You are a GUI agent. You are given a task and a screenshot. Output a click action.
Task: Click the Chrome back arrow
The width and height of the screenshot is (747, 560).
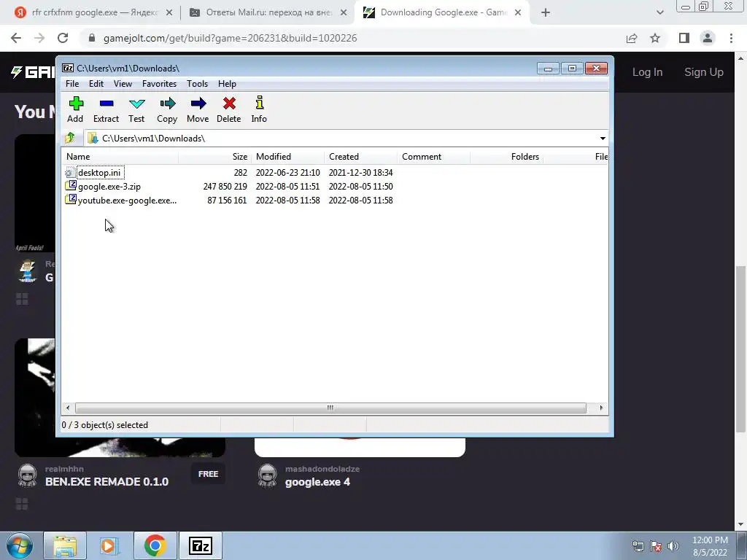tap(16, 38)
